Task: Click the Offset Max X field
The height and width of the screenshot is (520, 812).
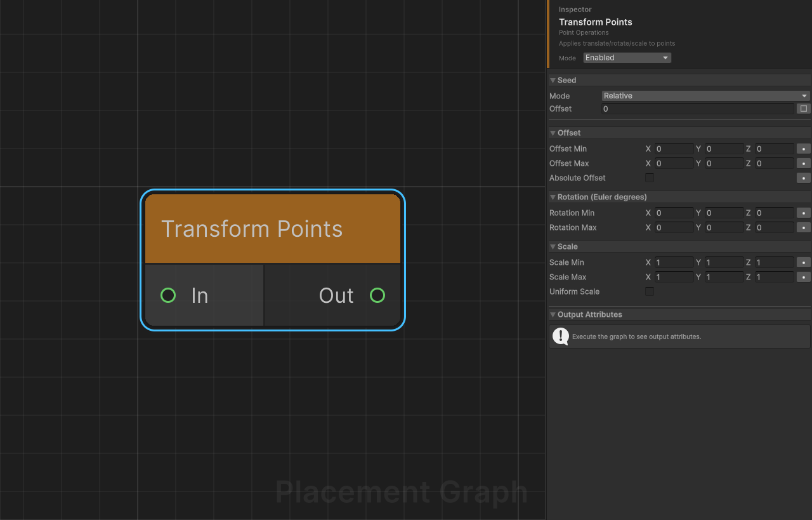Action: pos(674,163)
